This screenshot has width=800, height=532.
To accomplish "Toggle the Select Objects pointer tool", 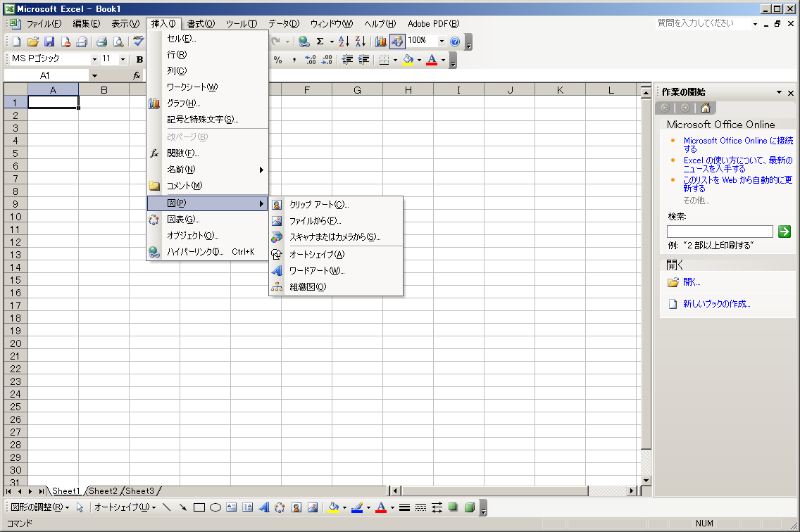I will point(80,507).
